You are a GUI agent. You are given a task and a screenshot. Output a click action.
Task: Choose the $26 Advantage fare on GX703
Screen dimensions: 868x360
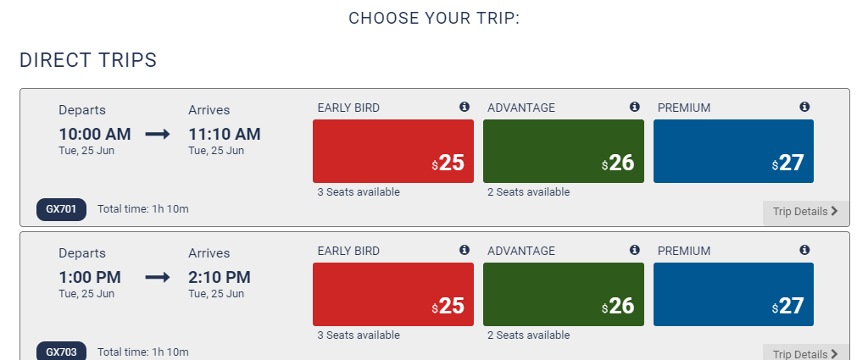[x=564, y=294]
